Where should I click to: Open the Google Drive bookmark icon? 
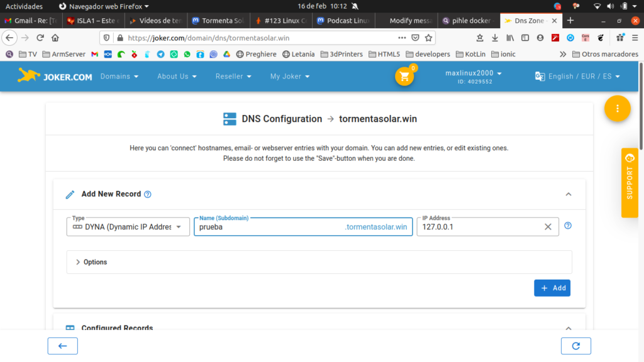pyautogui.click(x=226, y=54)
